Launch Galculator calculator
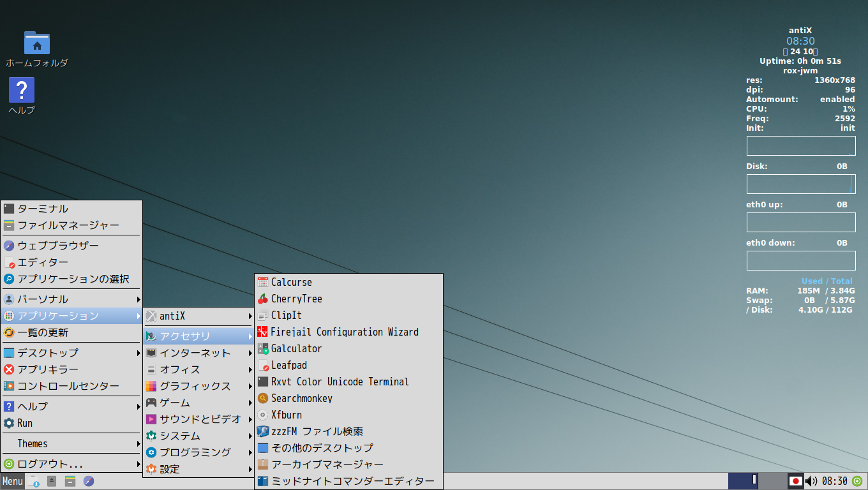Viewport: 868px width, 490px height. [348, 348]
